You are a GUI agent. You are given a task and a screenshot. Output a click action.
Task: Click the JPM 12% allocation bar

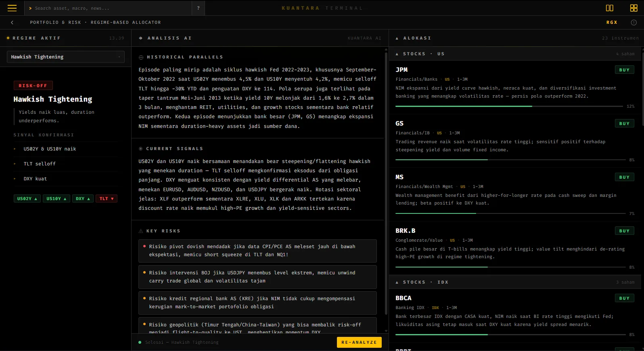tap(509, 106)
